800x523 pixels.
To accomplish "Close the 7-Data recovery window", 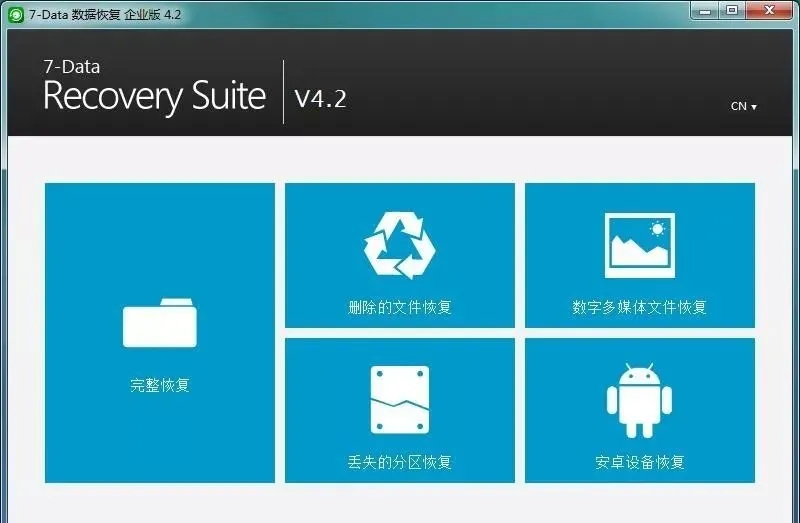I will (771, 10).
